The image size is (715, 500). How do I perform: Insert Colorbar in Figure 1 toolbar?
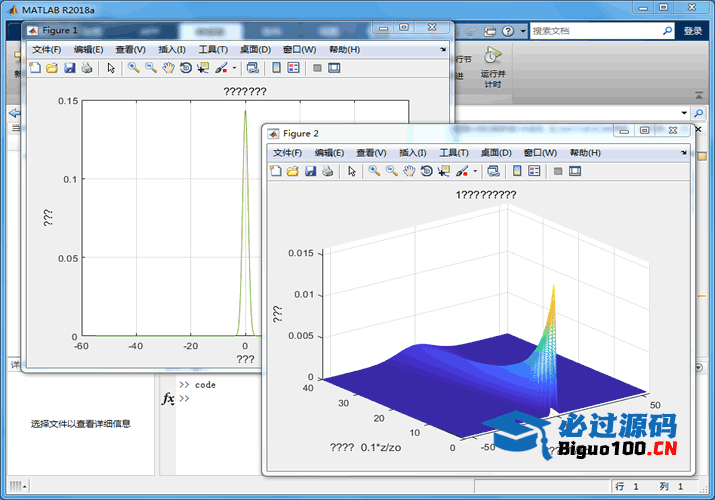point(276,68)
